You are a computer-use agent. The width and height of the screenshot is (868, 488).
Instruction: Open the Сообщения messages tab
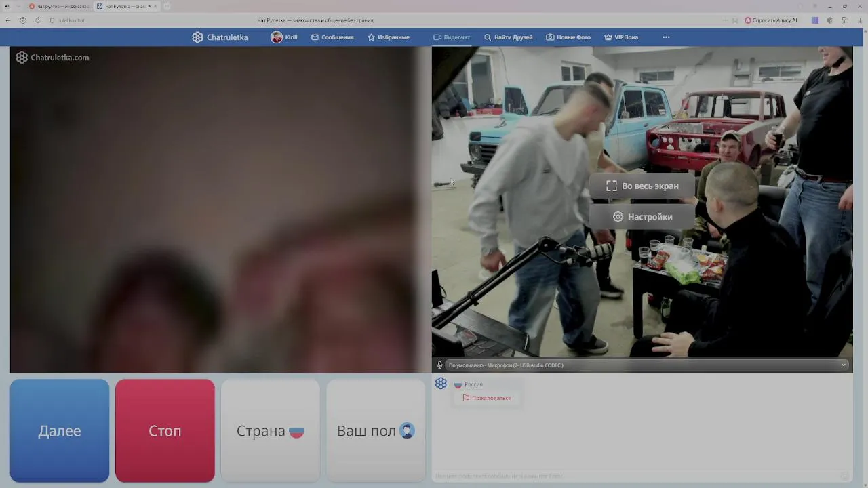(332, 37)
